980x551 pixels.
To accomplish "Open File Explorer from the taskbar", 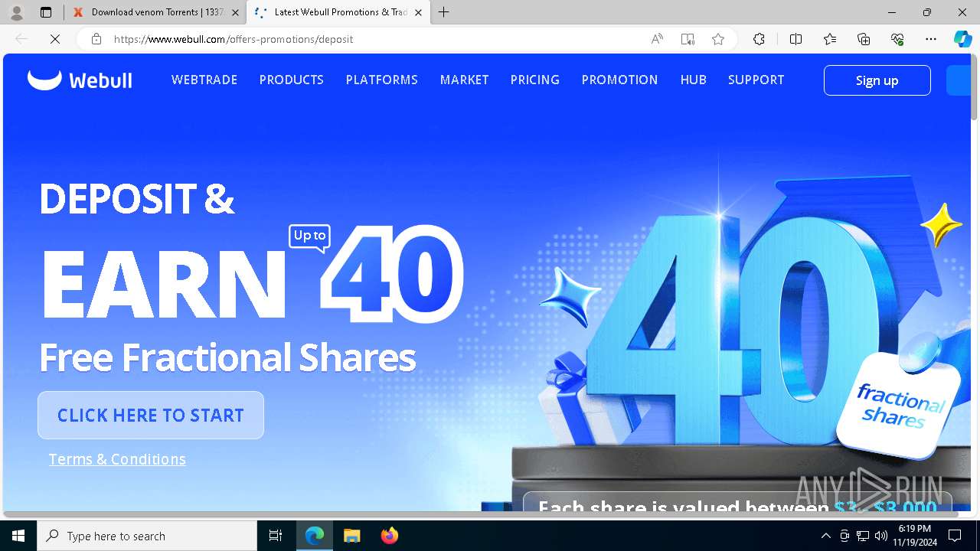I will (351, 536).
